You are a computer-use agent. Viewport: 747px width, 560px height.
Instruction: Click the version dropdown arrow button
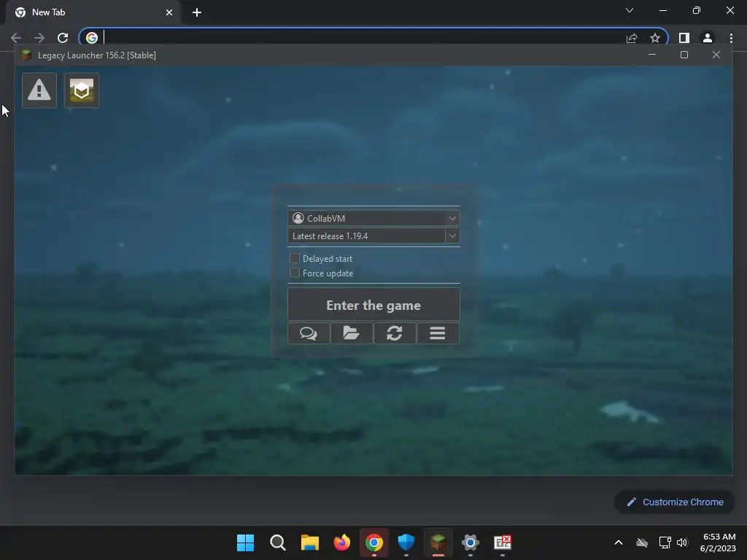tap(452, 236)
